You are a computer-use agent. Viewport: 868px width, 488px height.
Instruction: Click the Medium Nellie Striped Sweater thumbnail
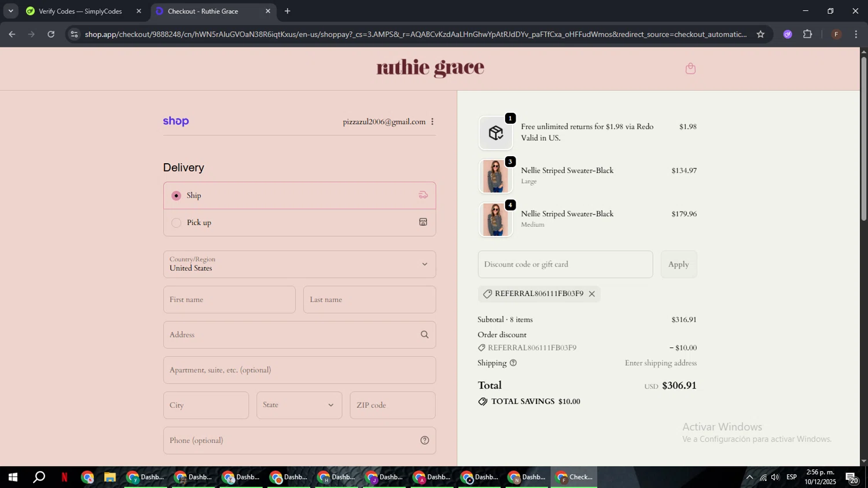pos(495,220)
